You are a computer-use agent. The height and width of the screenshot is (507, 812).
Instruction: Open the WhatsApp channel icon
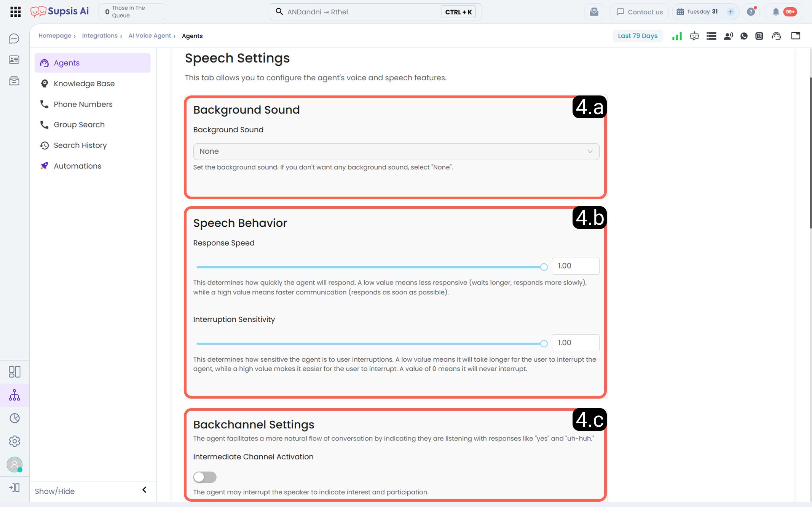pos(744,36)
